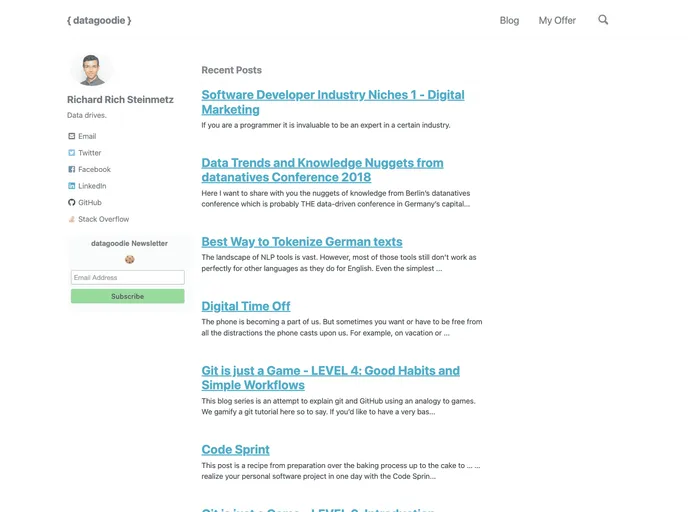Click the Stack Overflow icon

tap(72, 219)
